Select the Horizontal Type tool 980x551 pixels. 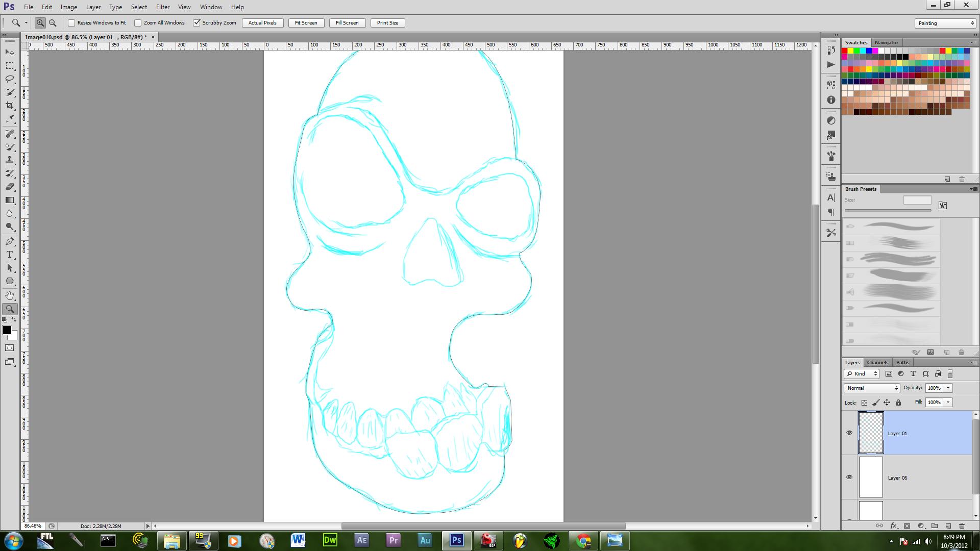10,255
